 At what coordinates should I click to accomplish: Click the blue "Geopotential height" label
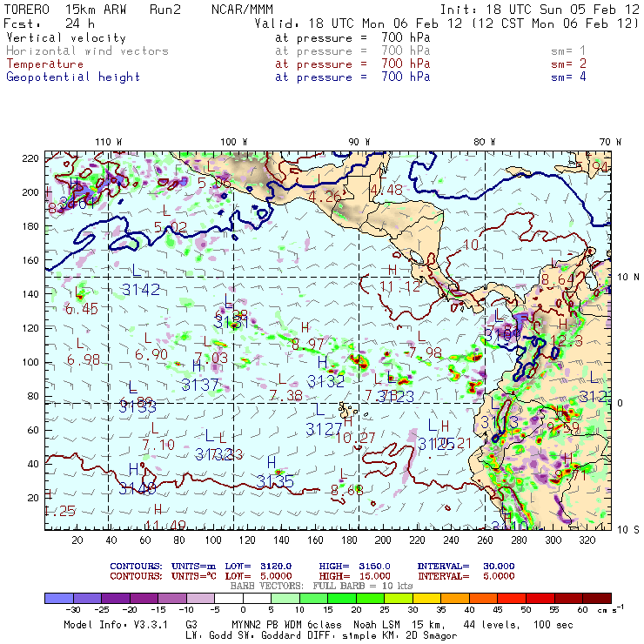tap(73, 77)
